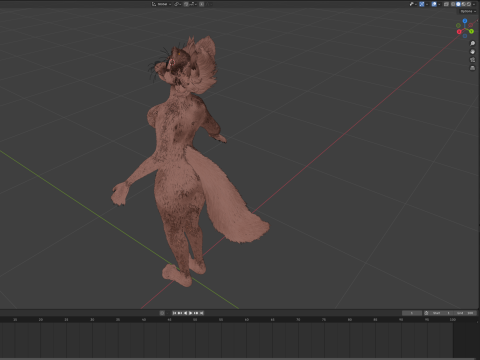Image resolution: width=480 pixels, height=360 pixels.
Task: Open object type visibility dropdown
Action: [413, 4]
